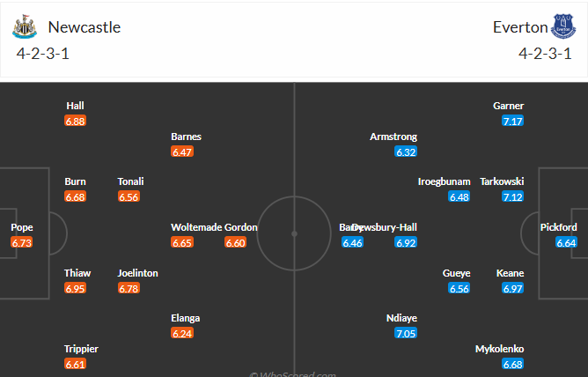Click Armstrong's 6.32 rating badge

point(406,152)
